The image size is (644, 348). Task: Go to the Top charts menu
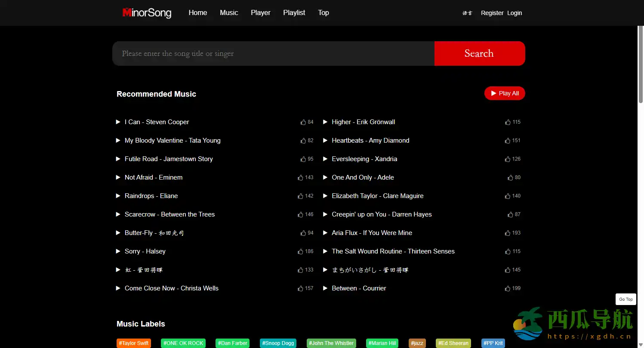click(x=324, y=13)
